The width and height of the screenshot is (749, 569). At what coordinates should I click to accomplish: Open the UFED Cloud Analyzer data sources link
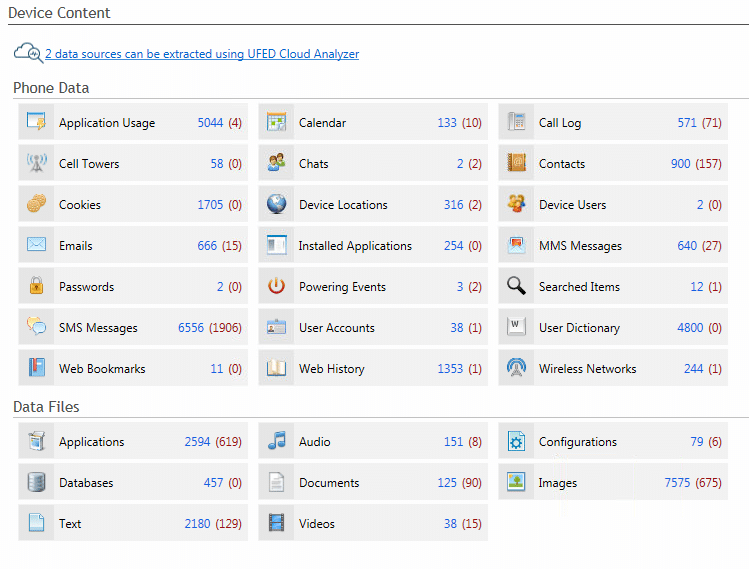pyautogui.click(x=202, y=54)
